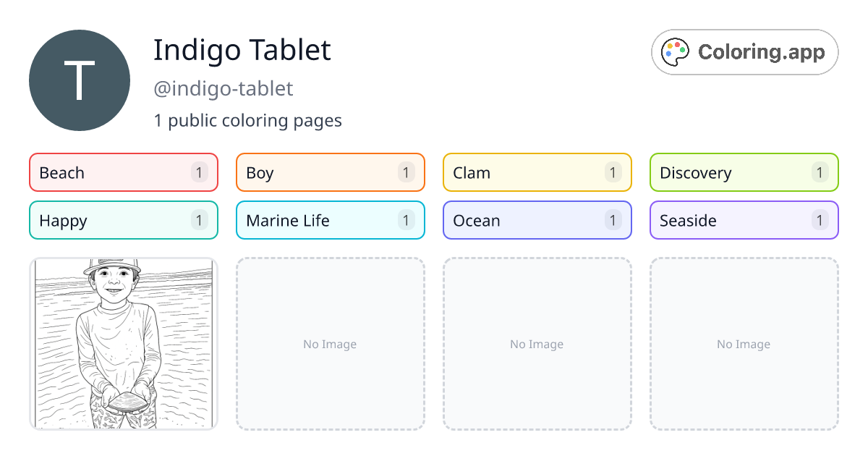This screenshot has height=456, width=868.
Task: Open the Marine Life category chip
Action: coord(330,220)
